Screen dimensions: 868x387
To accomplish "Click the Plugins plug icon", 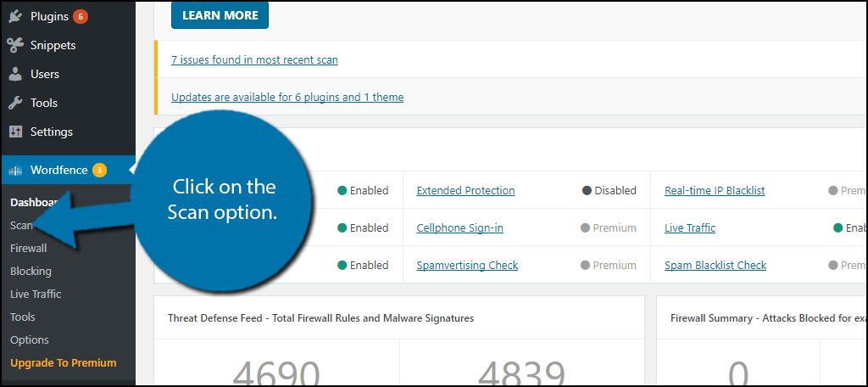I will pyautogui.click(x=15, y=16).
